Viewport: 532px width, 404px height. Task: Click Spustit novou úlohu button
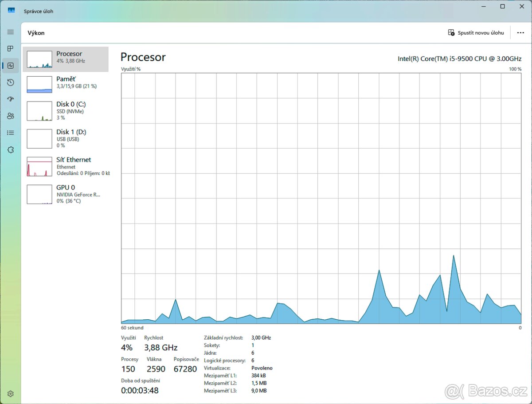[x=476, y=33]
